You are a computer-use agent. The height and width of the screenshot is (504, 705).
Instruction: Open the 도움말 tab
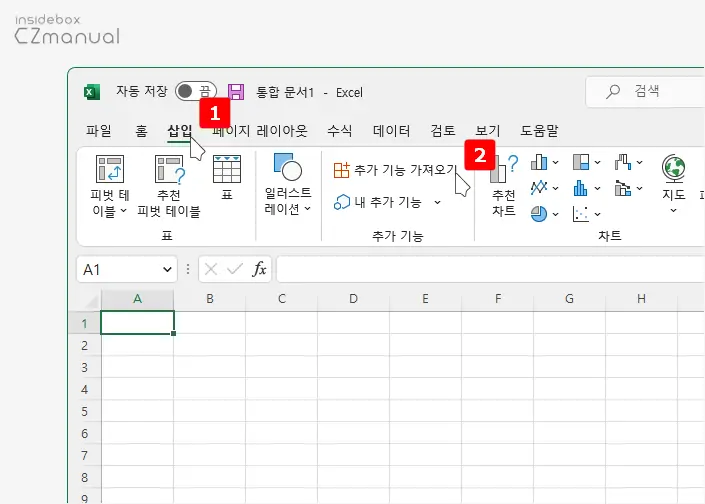click(539, 131)
